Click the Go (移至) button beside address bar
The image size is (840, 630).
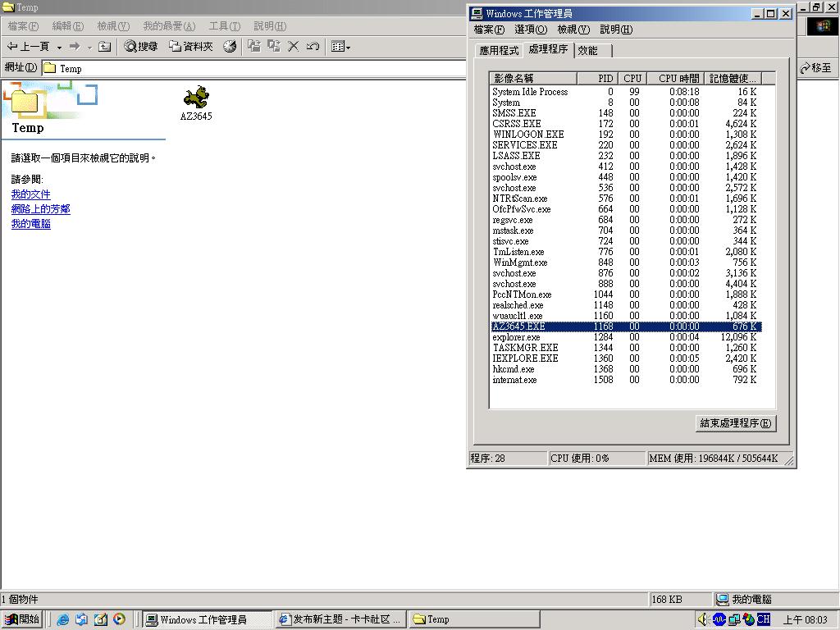pos(816,68)
